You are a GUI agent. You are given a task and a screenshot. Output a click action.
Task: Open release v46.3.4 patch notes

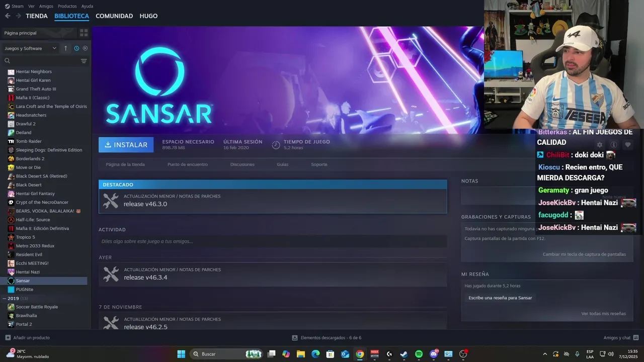(x=273, y=275)
